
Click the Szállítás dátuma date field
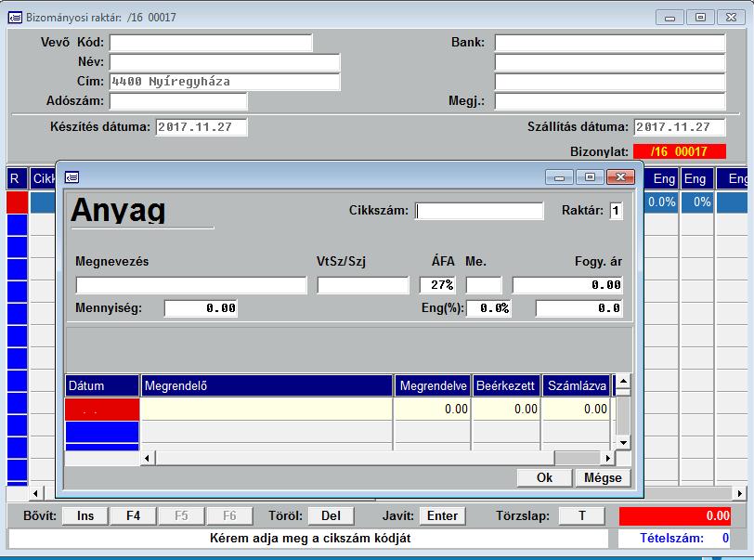[x=680, y=127]
